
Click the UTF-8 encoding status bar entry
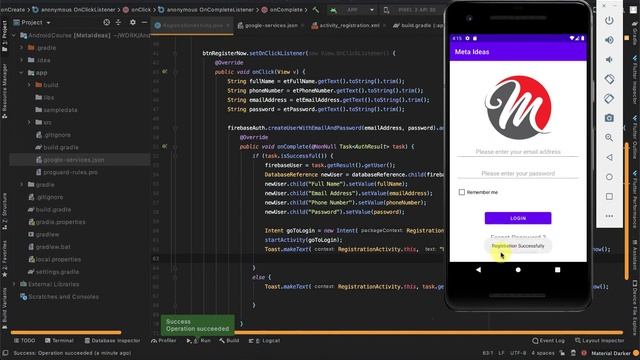tap(518, 353)
